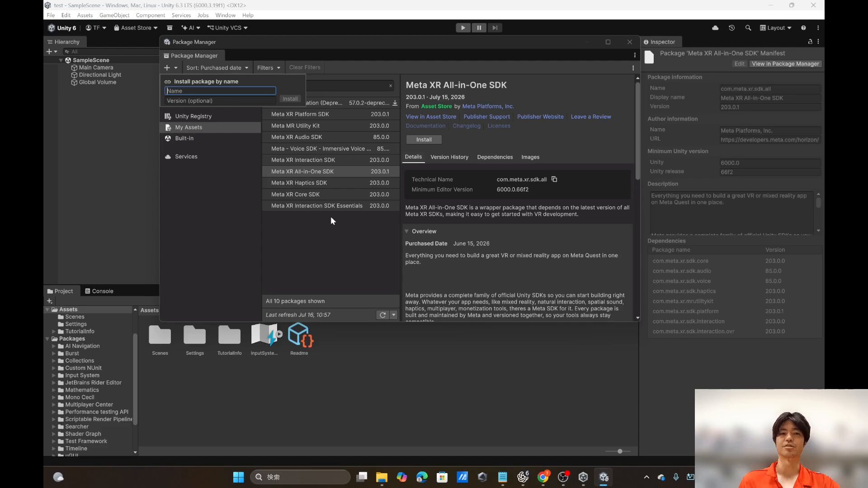
Task: Open the cloud services icon
Action: pyautogui.click(x=715, y=28)
